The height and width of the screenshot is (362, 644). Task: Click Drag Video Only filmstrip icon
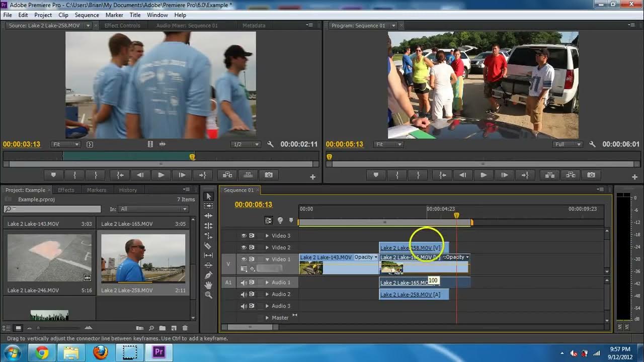point(150,144)
